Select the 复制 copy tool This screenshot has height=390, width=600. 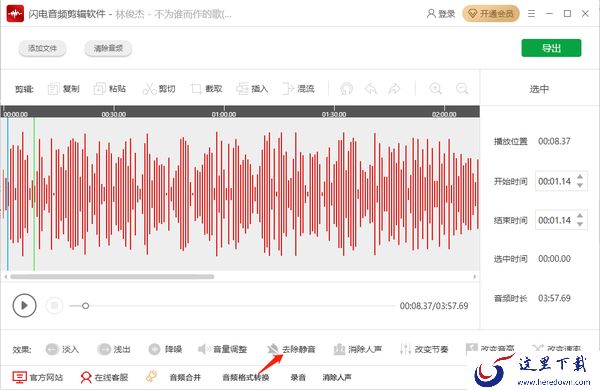coord(64,89)
